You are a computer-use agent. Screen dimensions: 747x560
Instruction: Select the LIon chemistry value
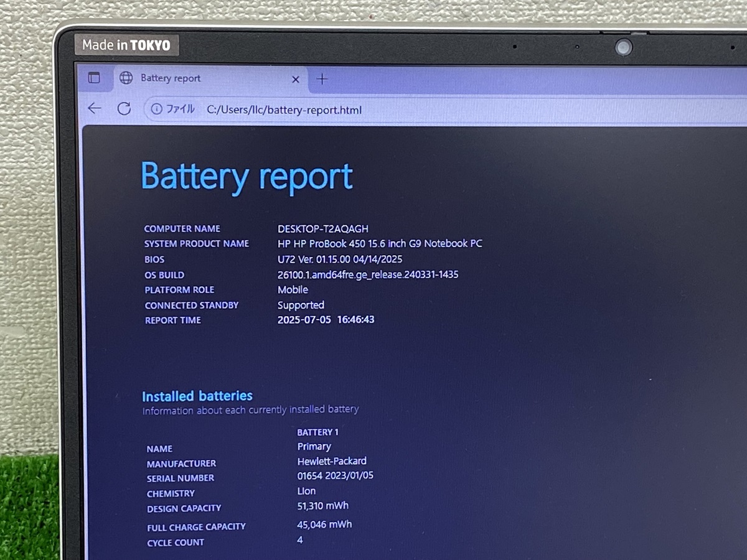coord(306,491)
